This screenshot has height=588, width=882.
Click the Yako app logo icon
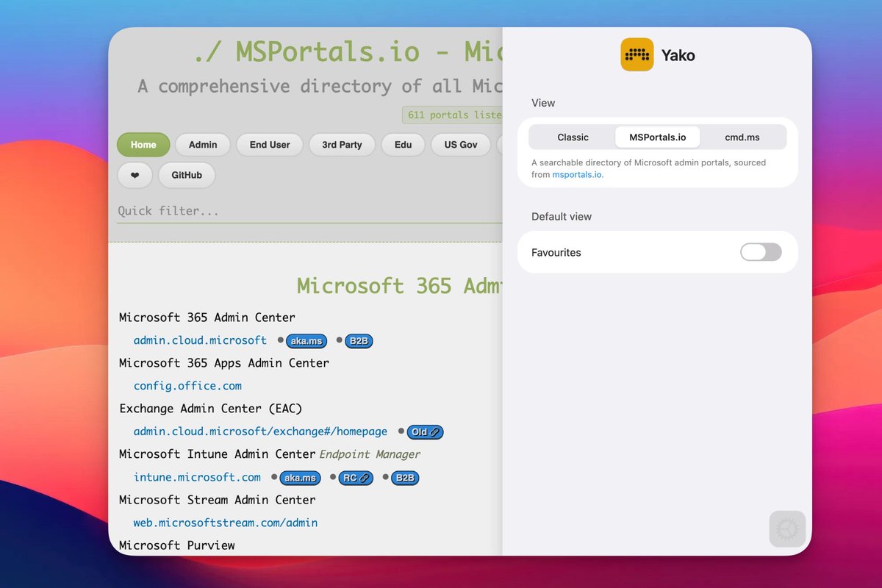pos(637,54)
